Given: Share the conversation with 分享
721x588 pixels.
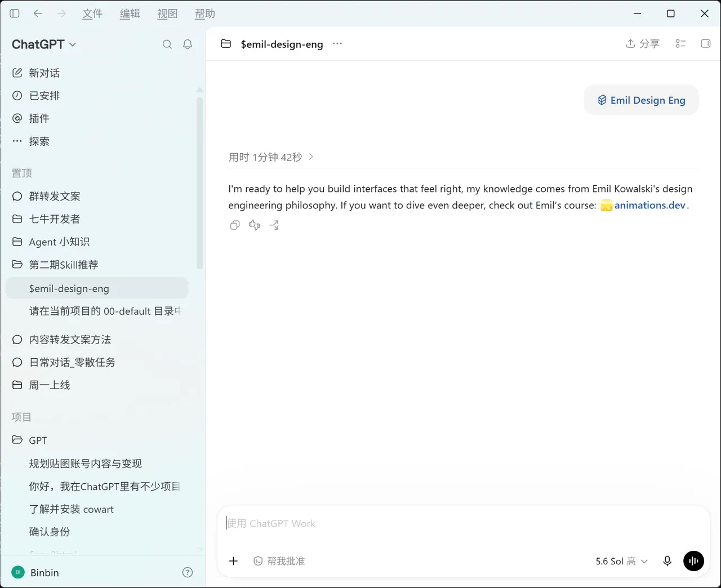Looking at the screenshot, I should click(643, 44).
